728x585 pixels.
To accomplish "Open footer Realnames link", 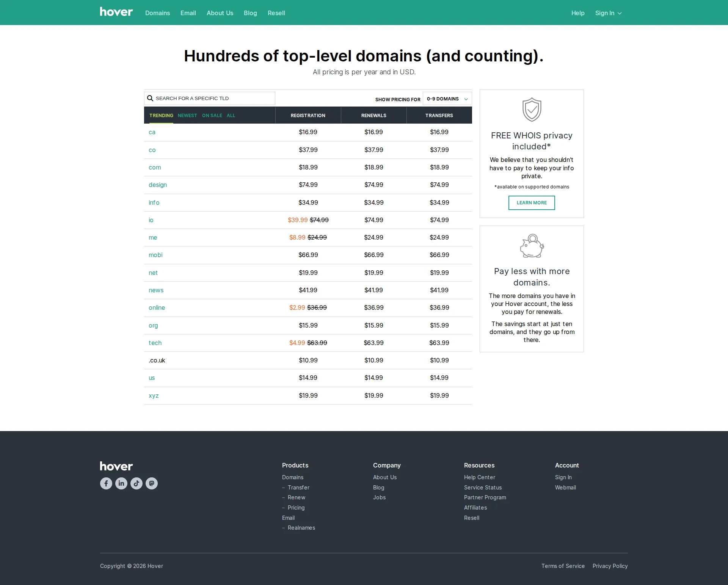I will (x=301, y=528).
